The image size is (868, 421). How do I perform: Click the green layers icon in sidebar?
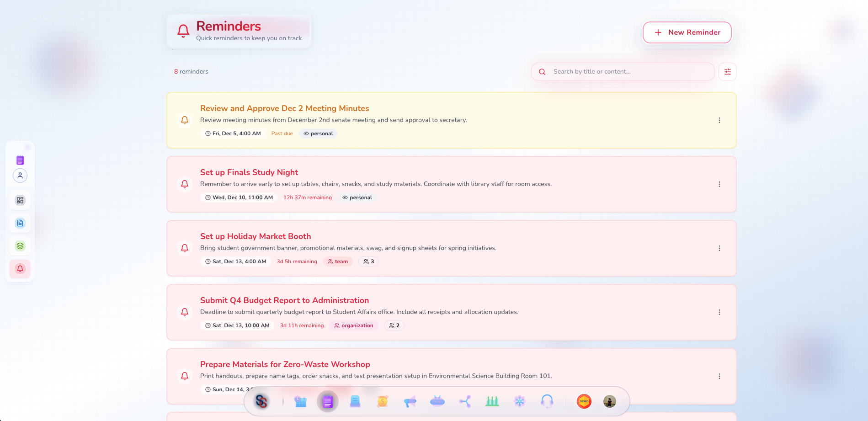20,246
